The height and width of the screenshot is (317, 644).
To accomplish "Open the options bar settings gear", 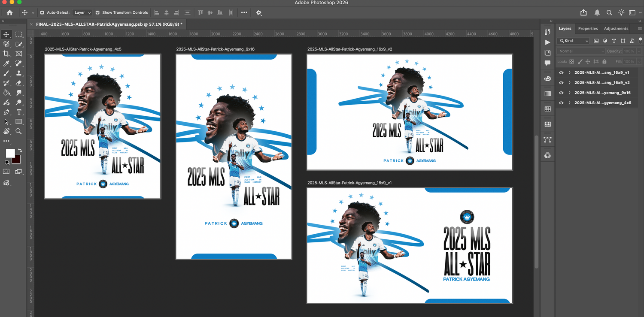I will tap(259, 13).
